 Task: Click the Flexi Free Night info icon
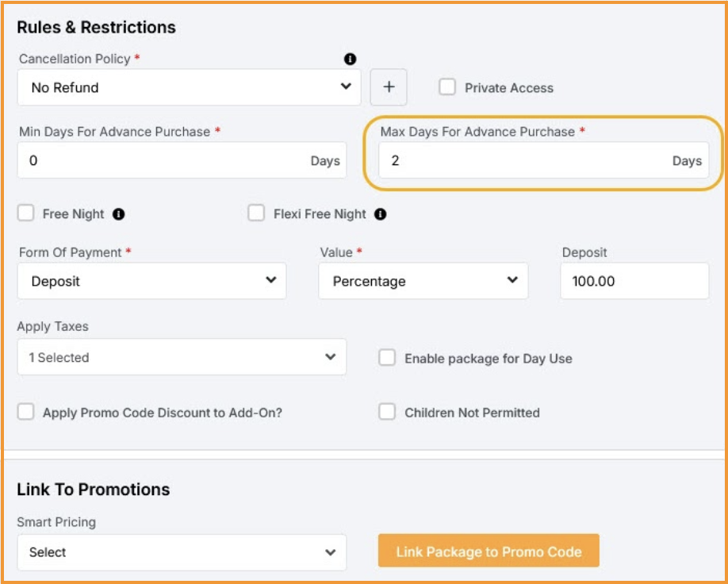pos(381,214)
